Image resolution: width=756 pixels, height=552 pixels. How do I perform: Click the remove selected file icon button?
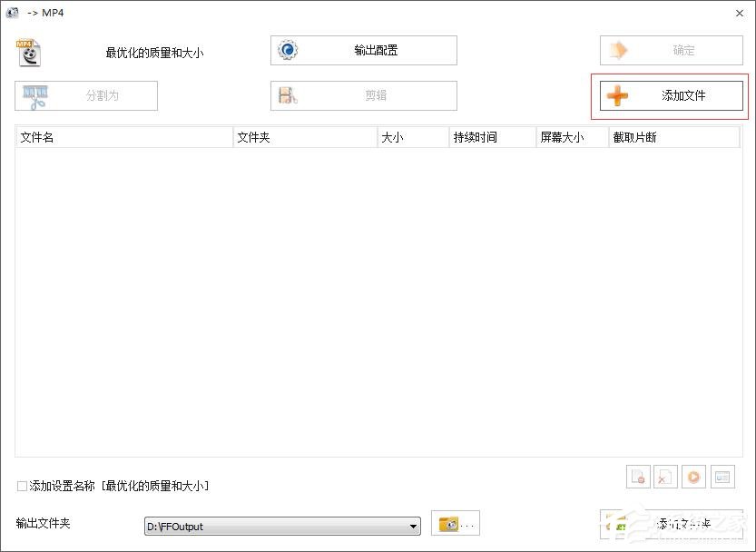pos(638,477)
